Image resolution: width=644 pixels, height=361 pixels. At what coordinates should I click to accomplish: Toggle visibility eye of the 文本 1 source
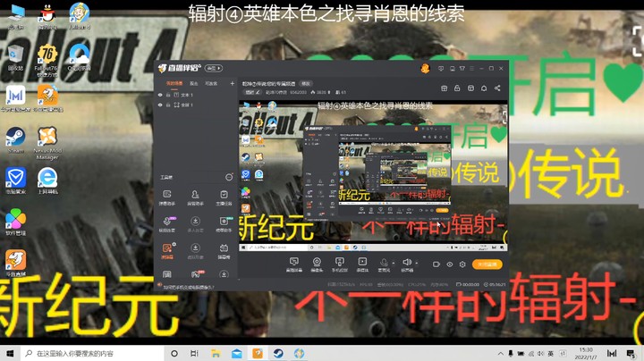160,95
